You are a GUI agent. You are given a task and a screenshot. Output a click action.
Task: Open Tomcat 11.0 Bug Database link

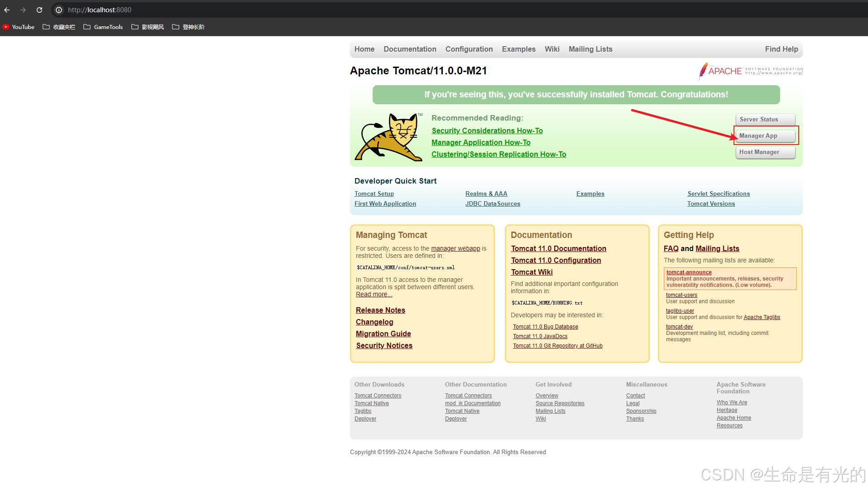pos(546,327)
